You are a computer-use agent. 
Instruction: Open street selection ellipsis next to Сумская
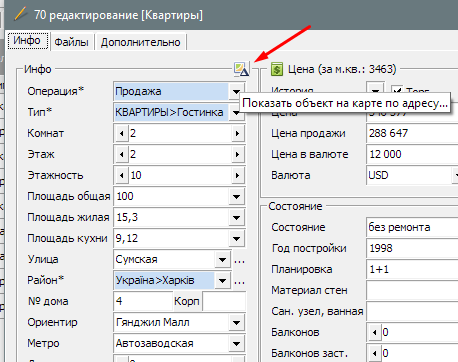pyautogui.click(x=239, y=260)
